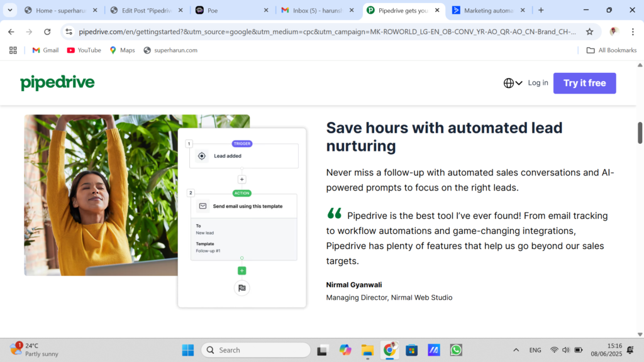Open the language globe selector
Screen dimensions: 644x362
point(513,83)
